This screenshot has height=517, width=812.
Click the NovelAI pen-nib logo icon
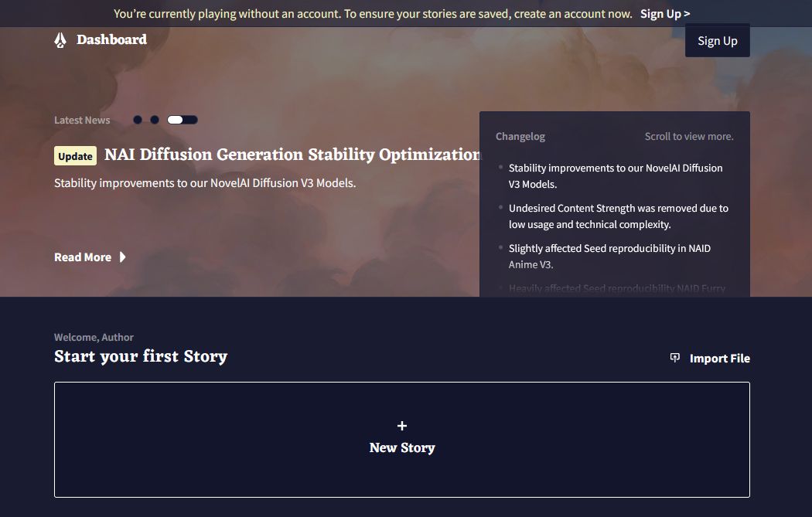tap(60, 40)
